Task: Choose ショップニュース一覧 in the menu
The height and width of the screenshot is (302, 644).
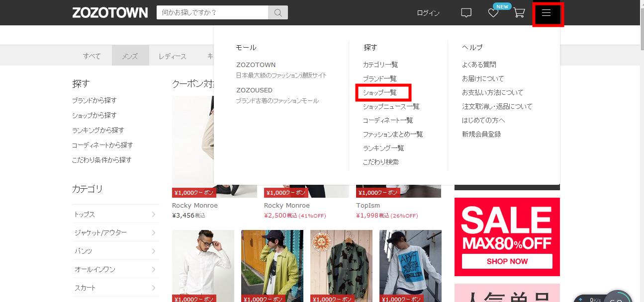Action: 391,106
